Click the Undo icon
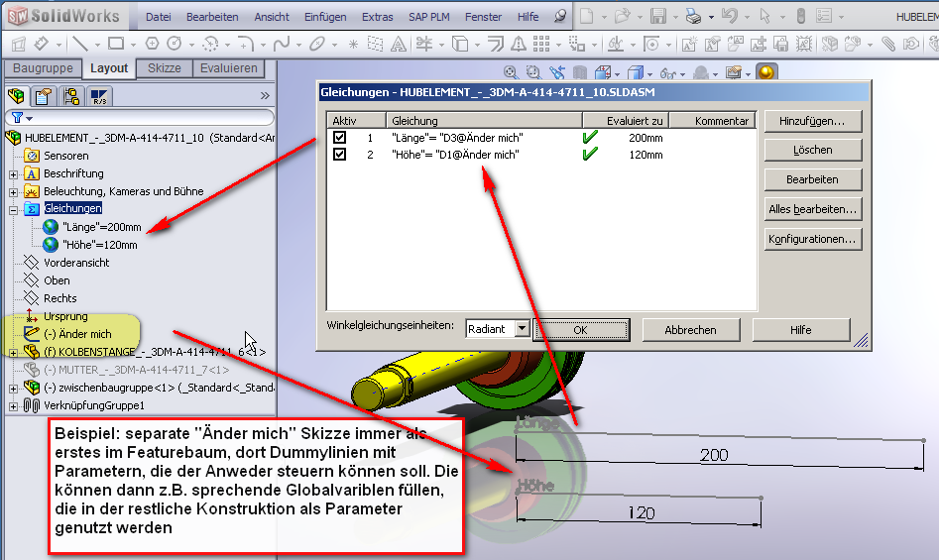 [730, 16]
